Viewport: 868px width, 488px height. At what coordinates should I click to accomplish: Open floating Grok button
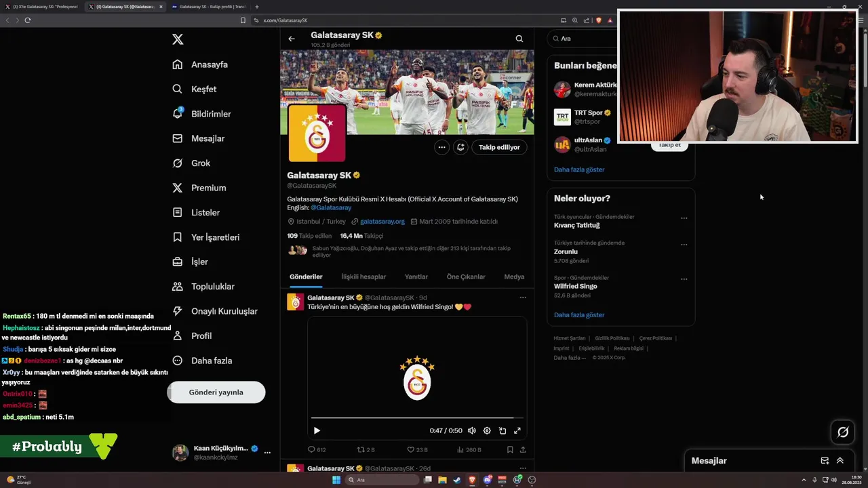(x=843, y=432)
